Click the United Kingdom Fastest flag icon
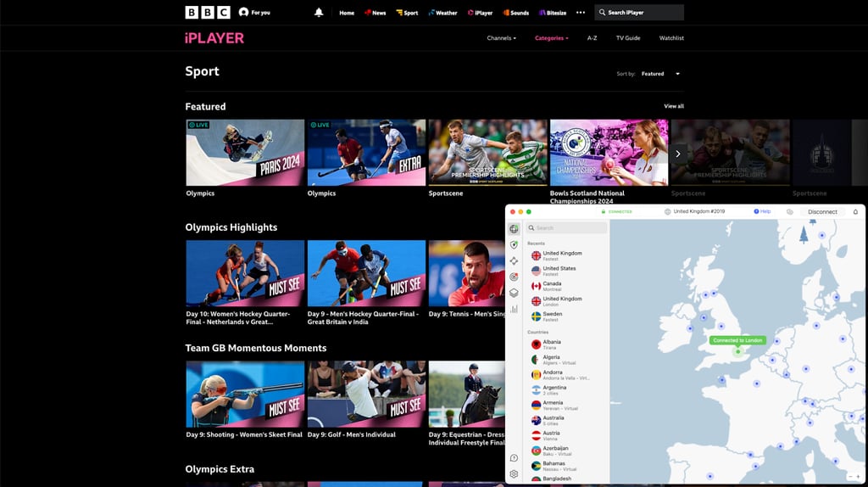Image resolution: width=868 pixels, height=487 pixels. point(536,255)
